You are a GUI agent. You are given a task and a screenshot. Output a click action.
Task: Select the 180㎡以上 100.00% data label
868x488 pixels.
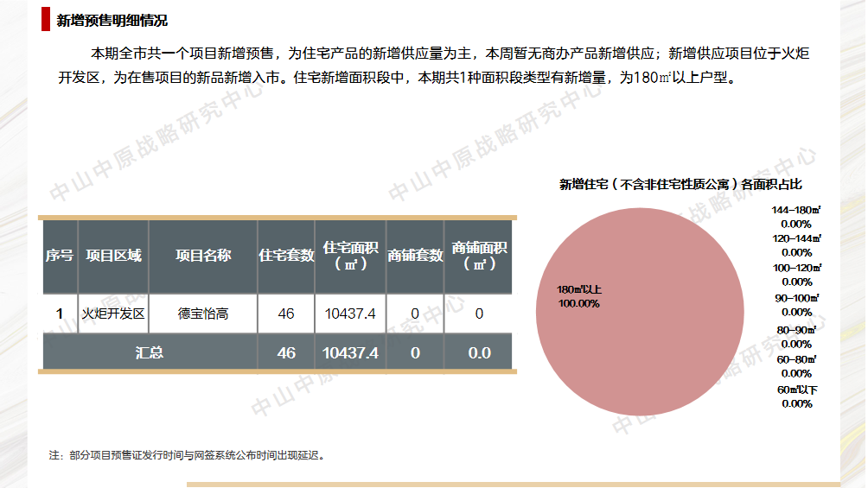pos(579,296)
